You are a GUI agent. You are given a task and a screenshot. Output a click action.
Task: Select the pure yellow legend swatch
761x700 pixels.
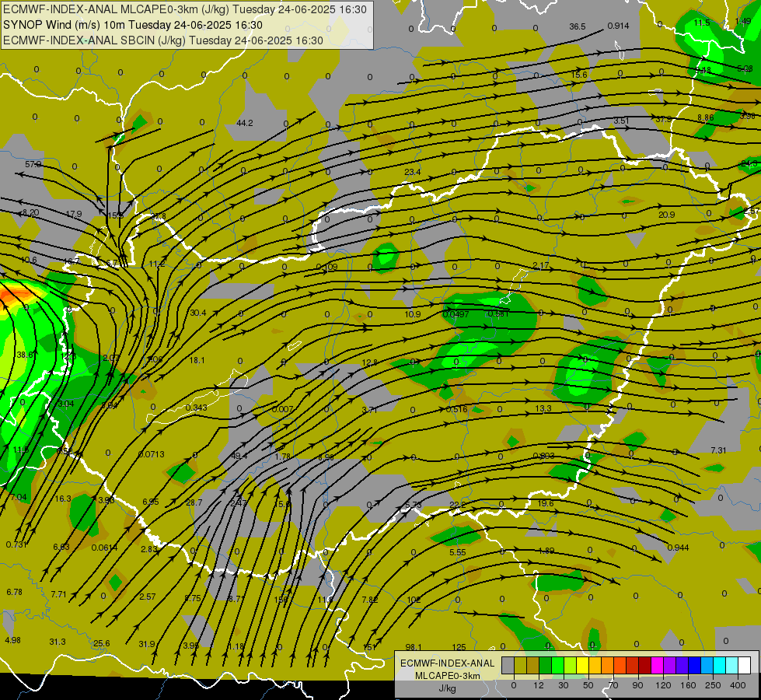pos(583,665)
